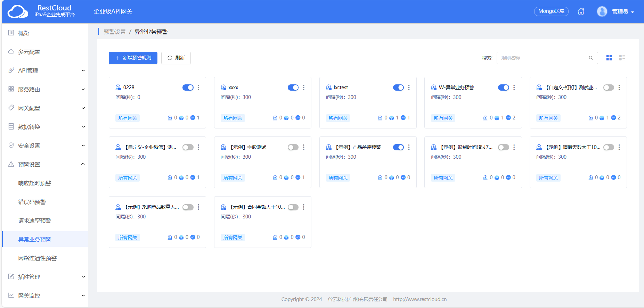Click the alarm icon beside 0228 title
This screenshot has height=308, width=644.
click(x=118, y=88)
